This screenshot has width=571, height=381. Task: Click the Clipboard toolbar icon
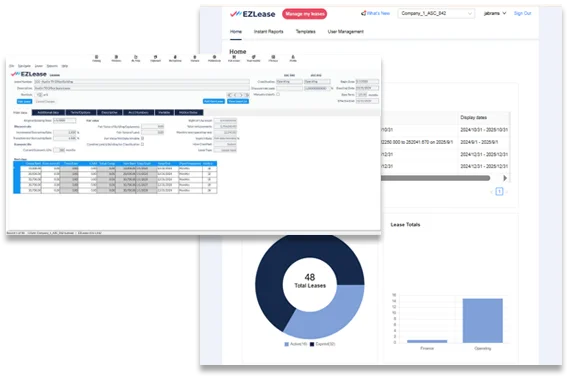[x=155, y=57]
